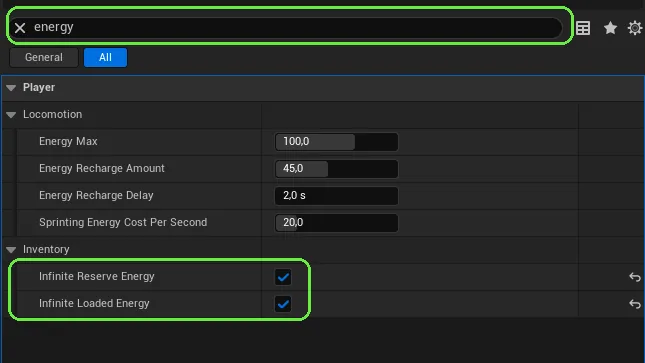Clear the energy search text with X
The image size is (645, 363).
pos(20,28)
